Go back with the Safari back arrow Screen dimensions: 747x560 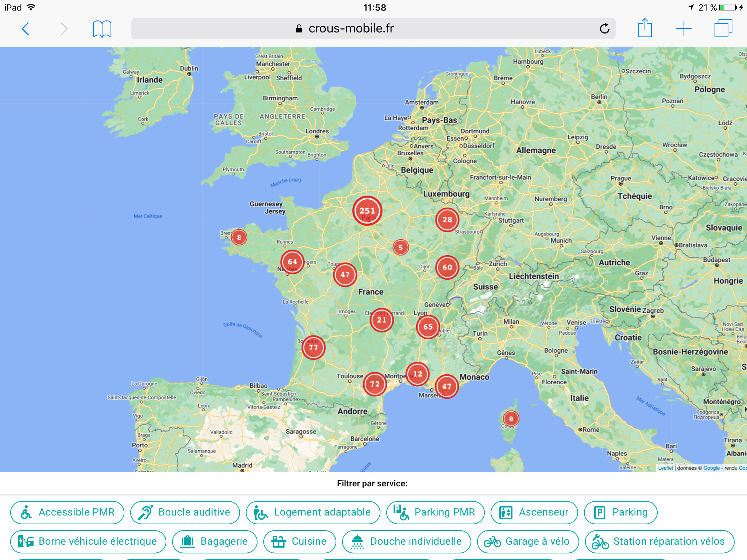click(x=25, y=28)
